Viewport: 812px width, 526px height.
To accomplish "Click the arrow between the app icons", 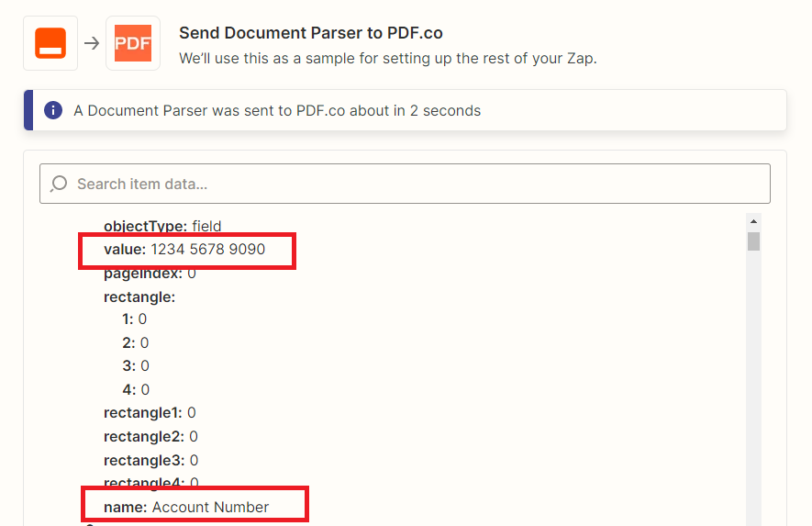I will coord(92,43).
